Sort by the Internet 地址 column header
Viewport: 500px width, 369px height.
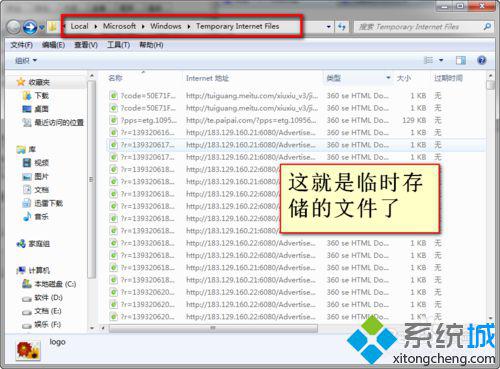coord(207,78)
